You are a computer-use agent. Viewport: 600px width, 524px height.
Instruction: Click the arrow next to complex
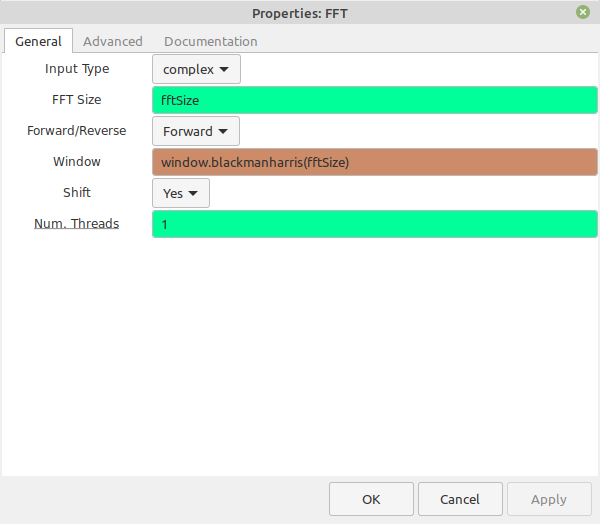coord(224,70)
